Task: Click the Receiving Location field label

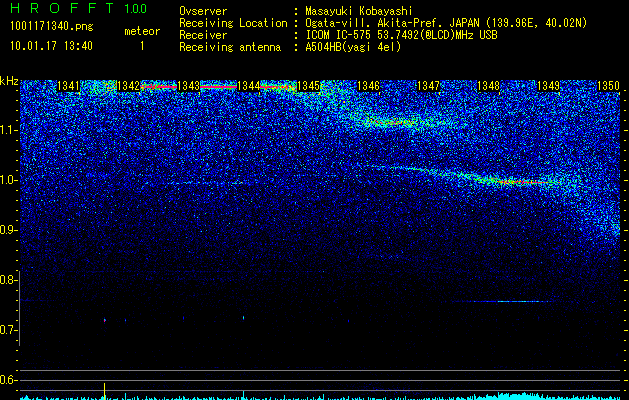Action: 233,23
